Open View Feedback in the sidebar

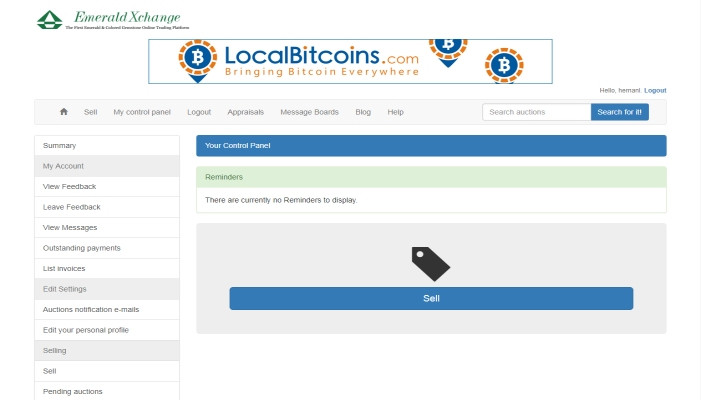[x=107, y=187]
